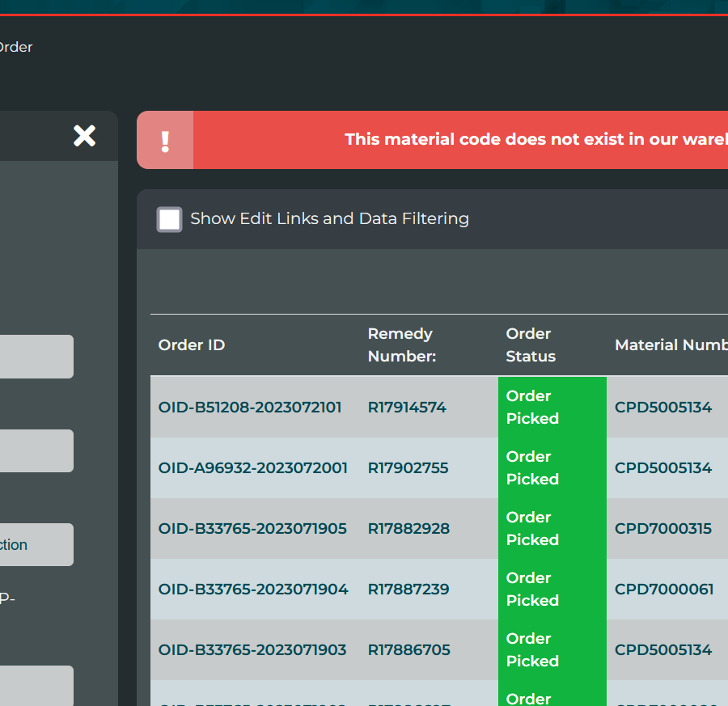Click the Order Picked status badge for R17902755
This screenshot has width=728, height=706.
552,467
